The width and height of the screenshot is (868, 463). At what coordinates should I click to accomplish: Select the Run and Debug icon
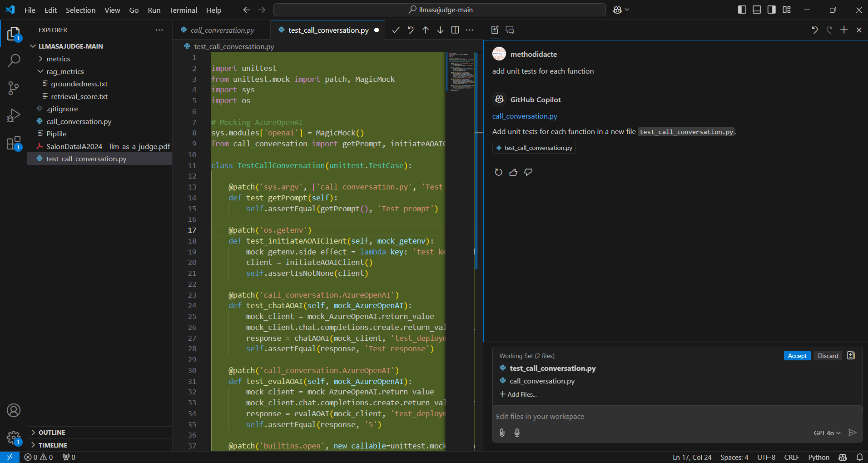pyautogui.click(x=14, y=115)
